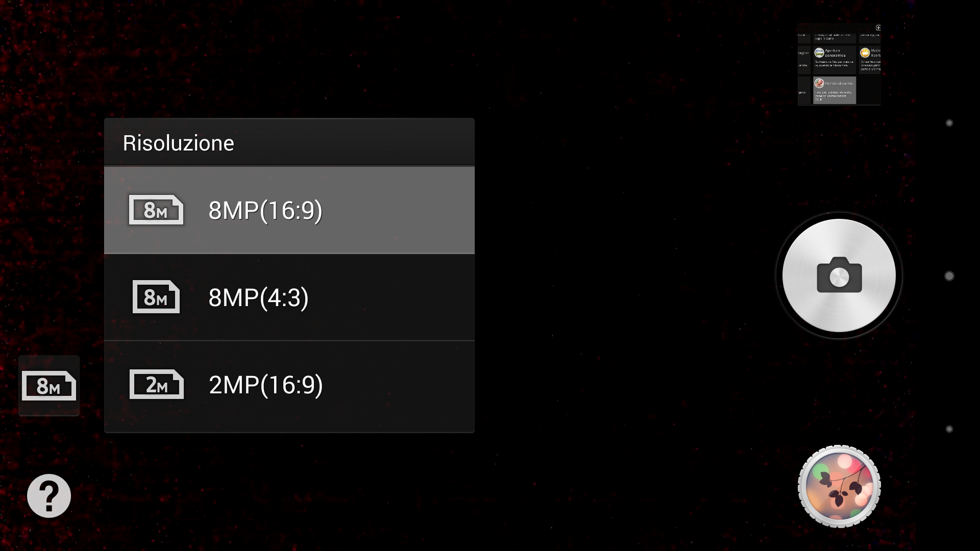The image size is (980, 551).
Task: Tap the bottom indicator dot on the right edge
Action: coord(949,429)
